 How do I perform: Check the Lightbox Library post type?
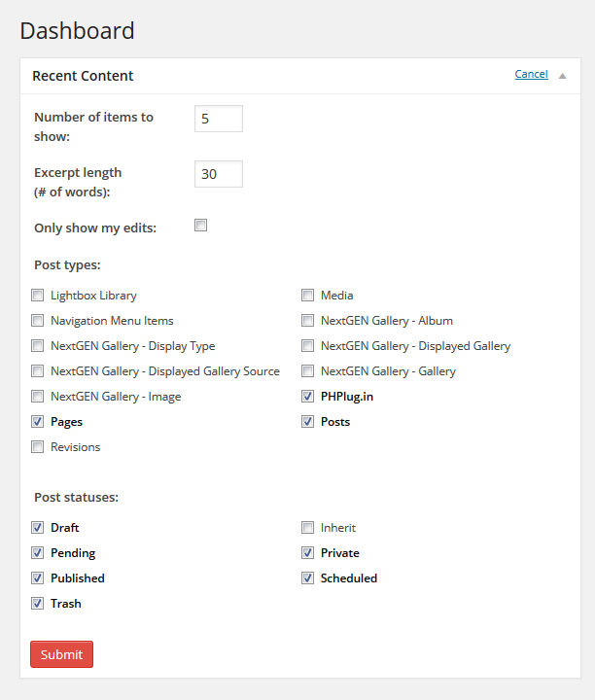[x=38, y=296]
